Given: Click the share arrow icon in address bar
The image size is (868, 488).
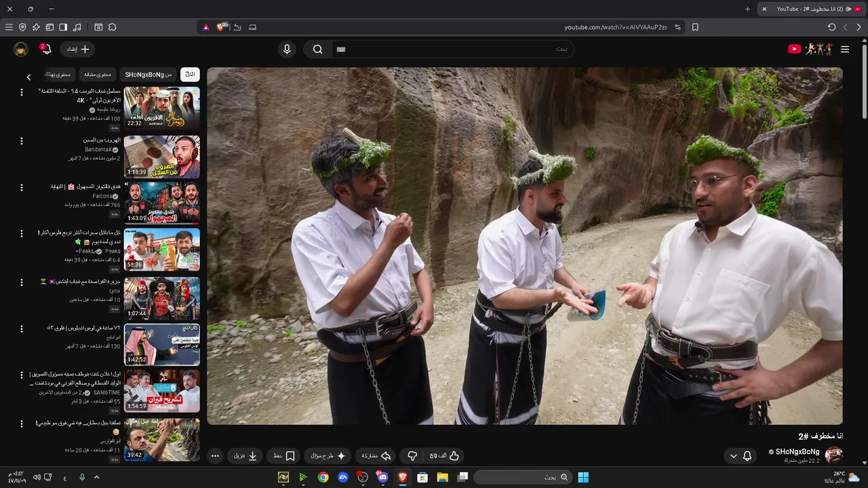Looking at the screenshot, I should click(x=237, y=27).
